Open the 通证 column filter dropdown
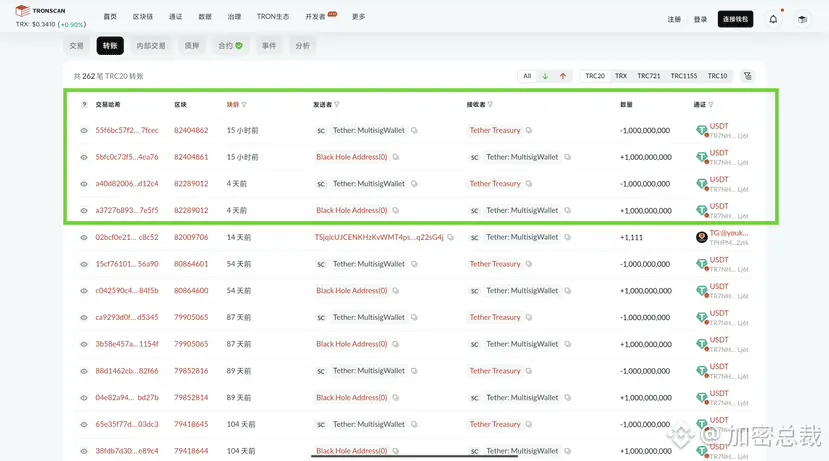Image resolution: width=829 pixels, height=461 pixels. (711, 105)
